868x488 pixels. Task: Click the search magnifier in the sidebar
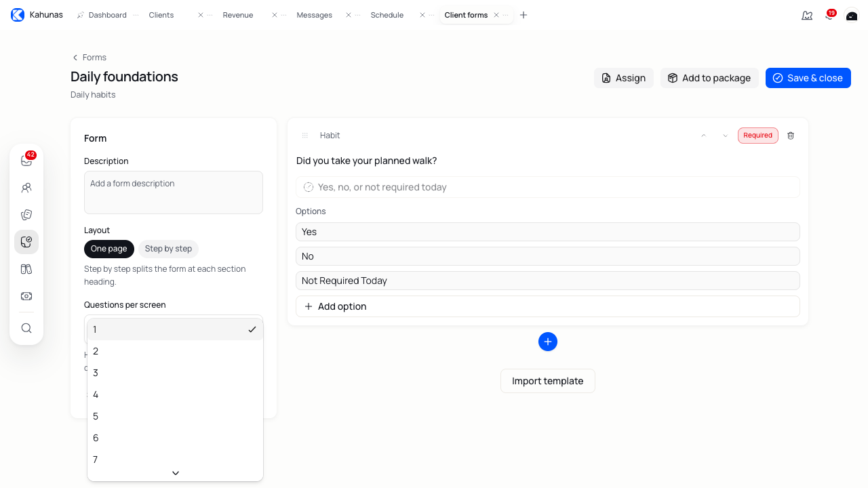point(26,328)
